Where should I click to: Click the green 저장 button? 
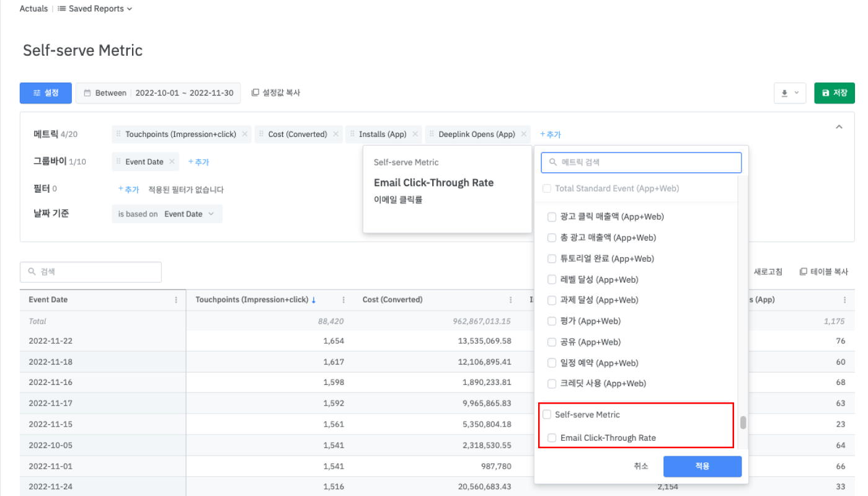(x=835, y=93)
